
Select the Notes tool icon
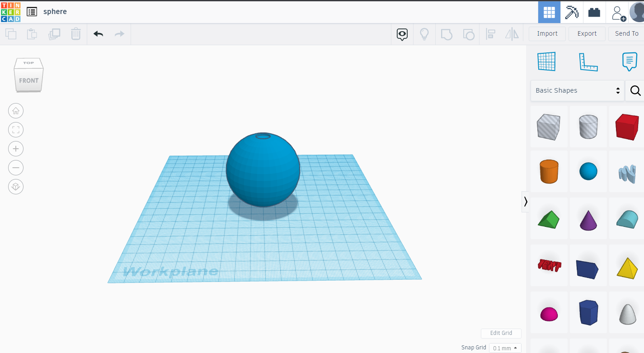tap(630, 61)
